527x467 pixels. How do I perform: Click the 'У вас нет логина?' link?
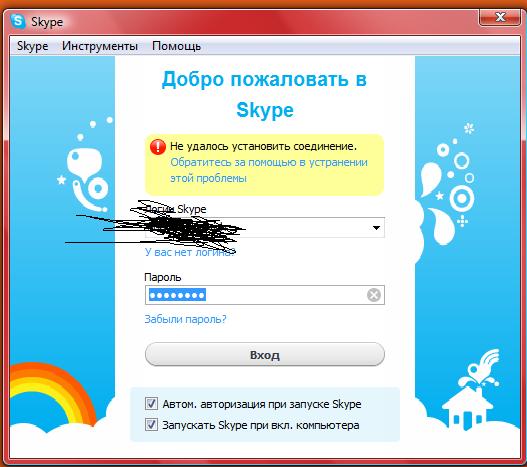(x=190, y=252)
